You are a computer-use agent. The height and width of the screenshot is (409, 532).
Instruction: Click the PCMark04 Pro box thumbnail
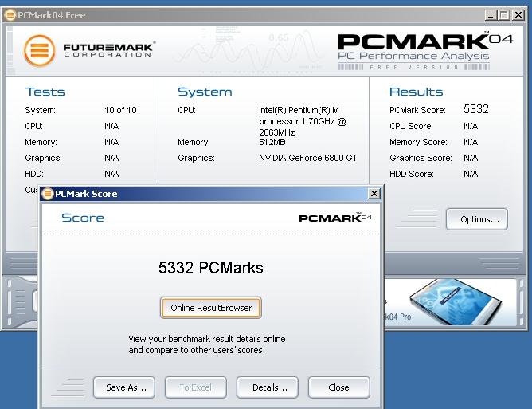(x=456, y=301)
